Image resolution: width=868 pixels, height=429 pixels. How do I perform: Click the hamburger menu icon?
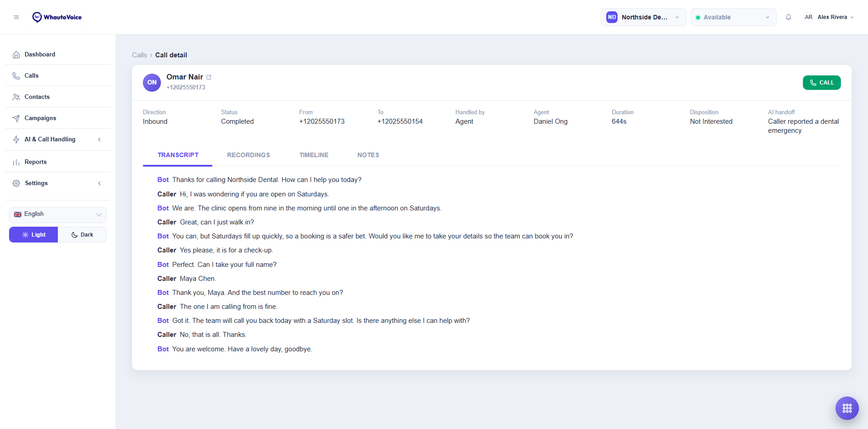(x=16, y=17)
